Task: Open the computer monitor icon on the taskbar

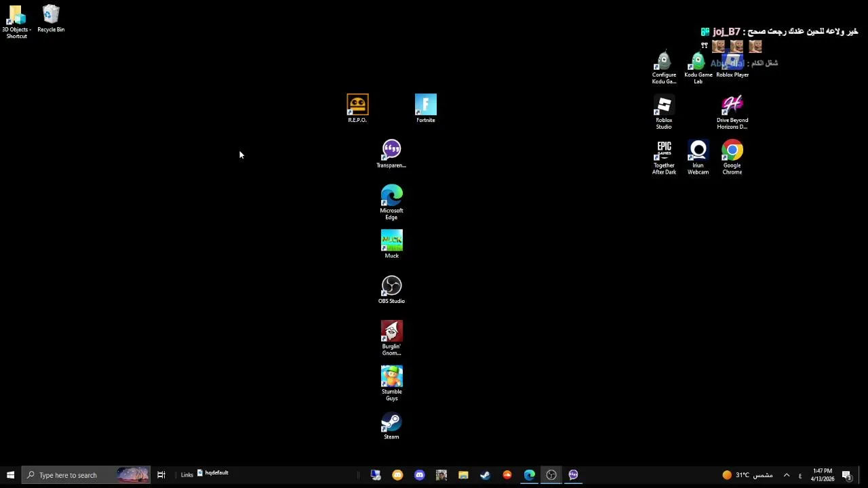Action: tap(376, 475)
